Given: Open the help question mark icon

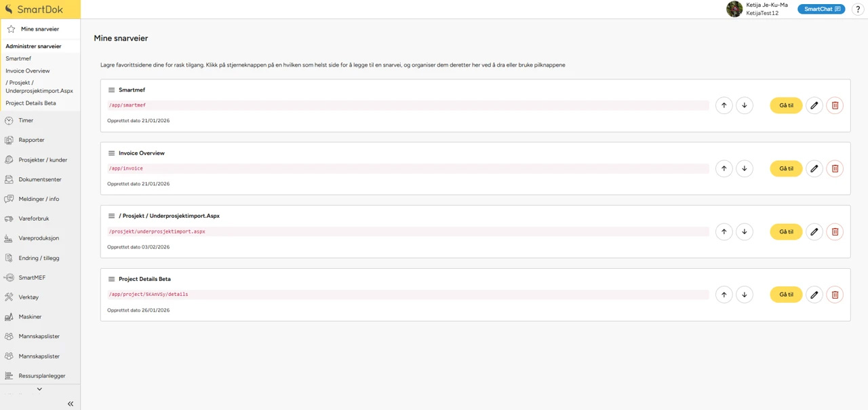Looking at the screenshot, I should (858, 10).
